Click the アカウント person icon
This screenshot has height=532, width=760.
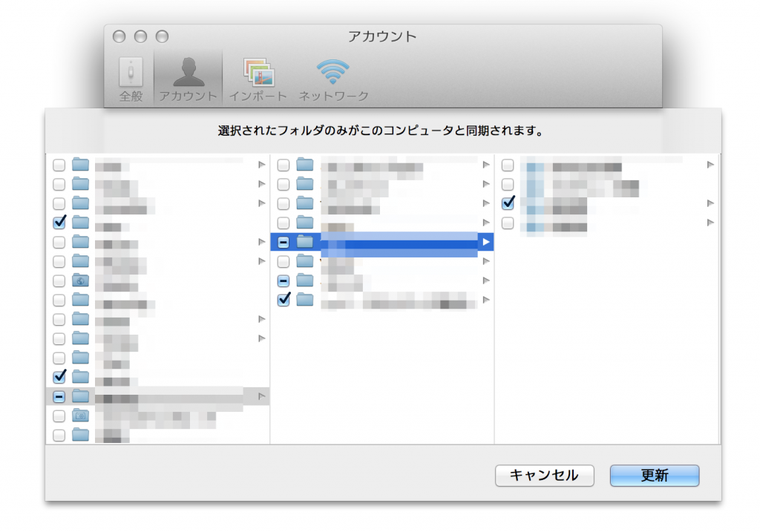click(x=188, y=70)
